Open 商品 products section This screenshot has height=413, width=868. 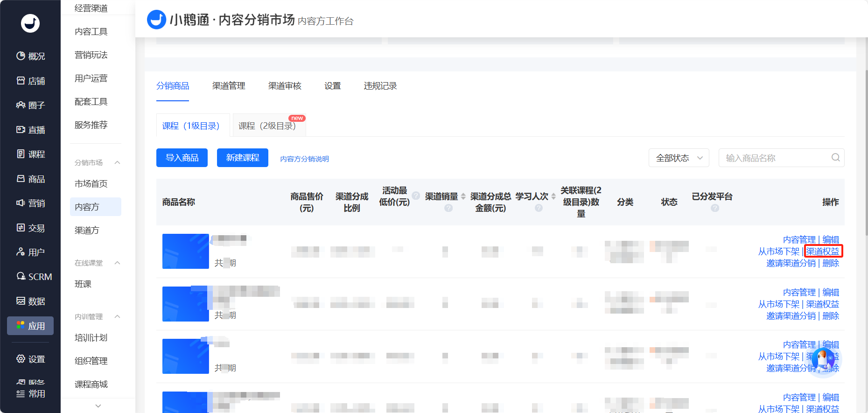pyautogui.click(x=30, y=179)
